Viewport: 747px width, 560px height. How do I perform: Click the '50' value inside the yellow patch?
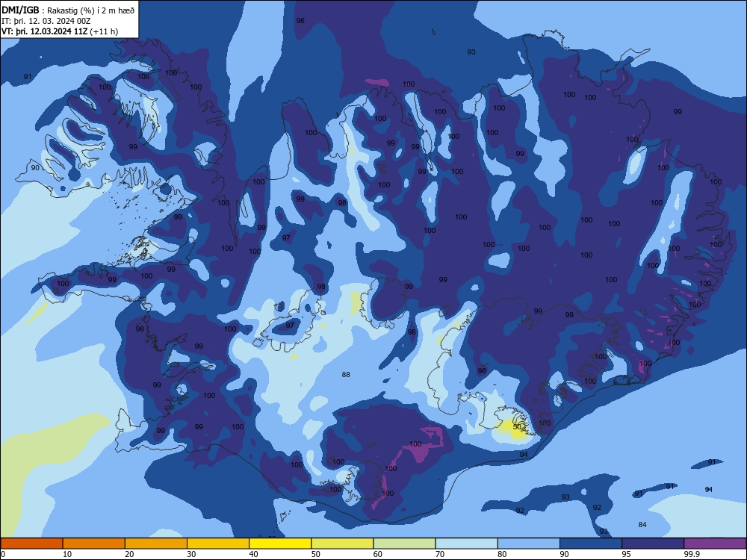click(517, 426)
